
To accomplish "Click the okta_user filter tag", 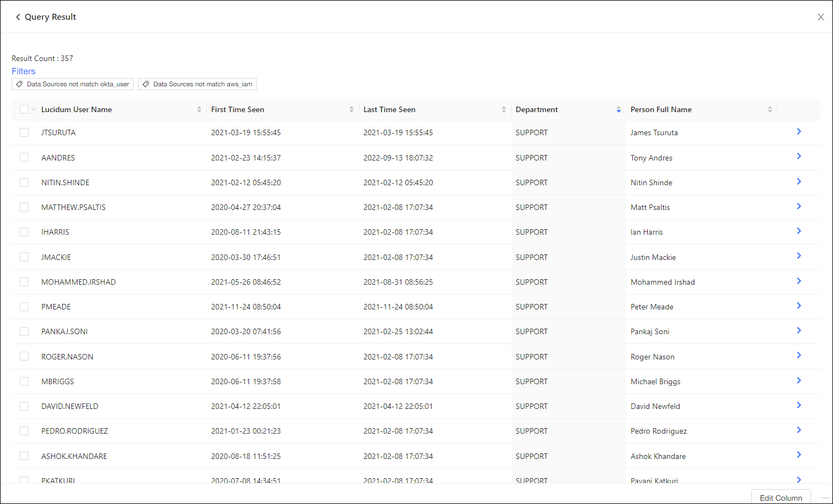I will point(73,84).
